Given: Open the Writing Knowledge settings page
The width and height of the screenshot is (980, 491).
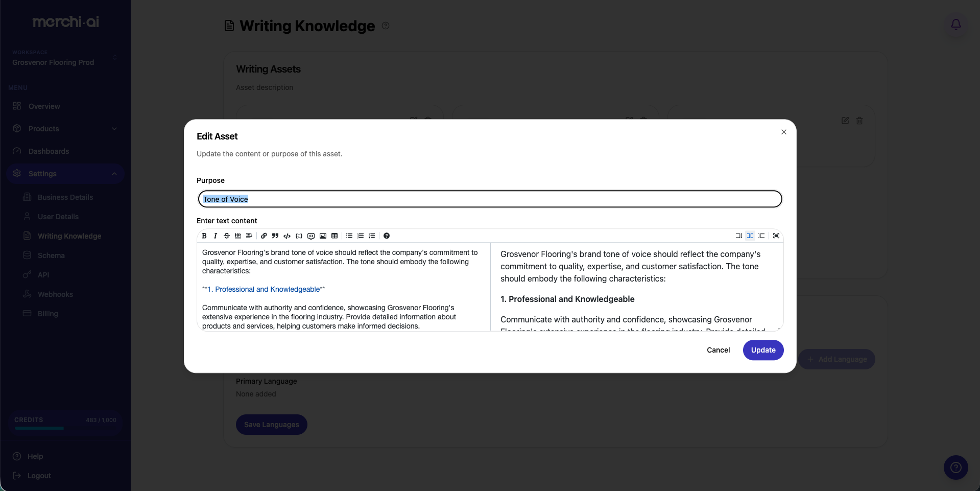Looking at the screenshot, I should (x=69, y=236).
